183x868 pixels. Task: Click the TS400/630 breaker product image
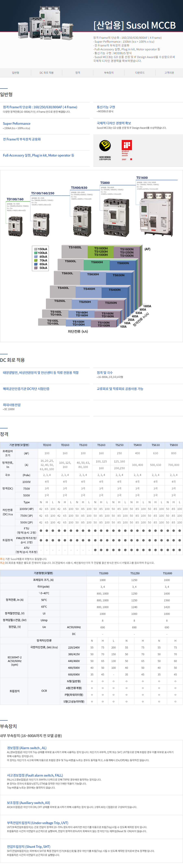click(82, 221)
